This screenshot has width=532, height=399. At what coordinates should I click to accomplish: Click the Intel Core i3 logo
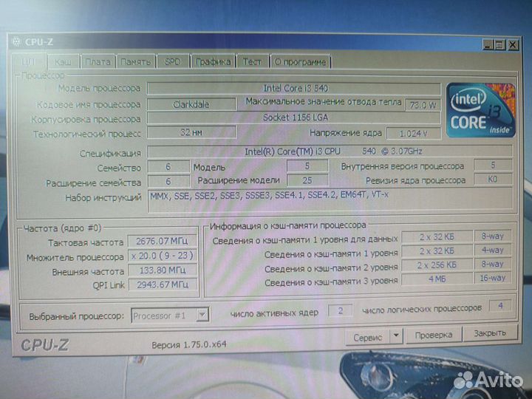pos(480,110)
